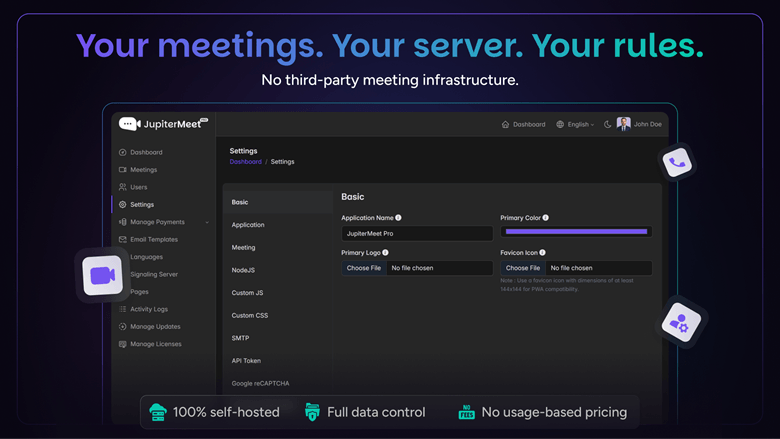Click "No usage-based pricing" text
The image size is (780, 439).
click(x=554, y=412)
